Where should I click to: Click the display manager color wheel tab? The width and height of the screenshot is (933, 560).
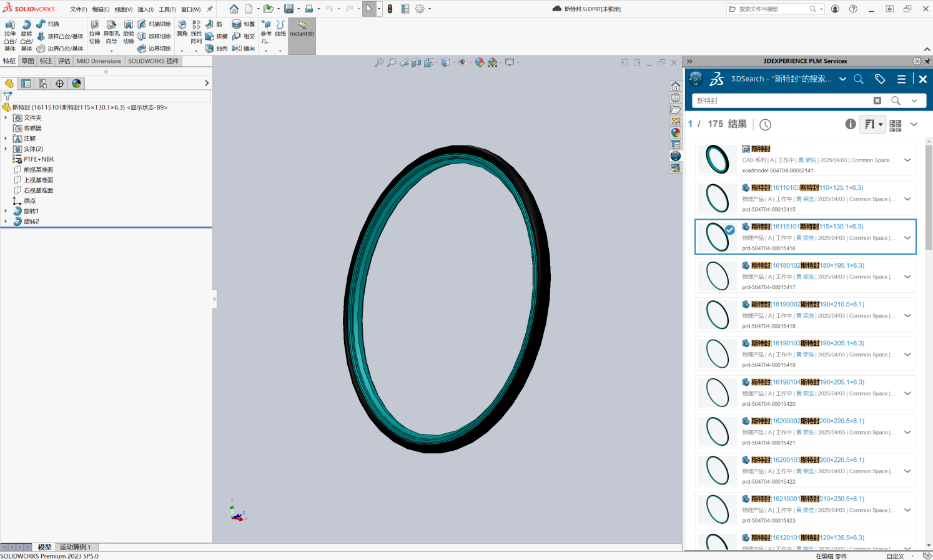(x=76, y=84)
